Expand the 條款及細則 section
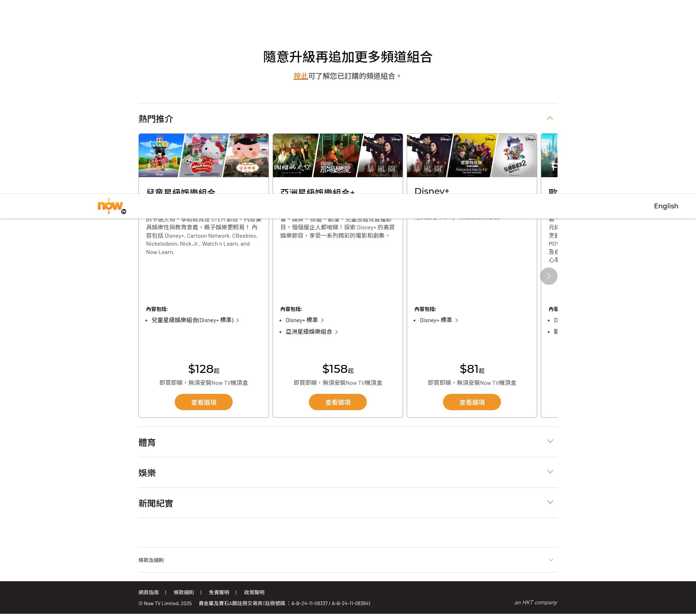This screenshot has width=696, height=616. pos(348,560)
